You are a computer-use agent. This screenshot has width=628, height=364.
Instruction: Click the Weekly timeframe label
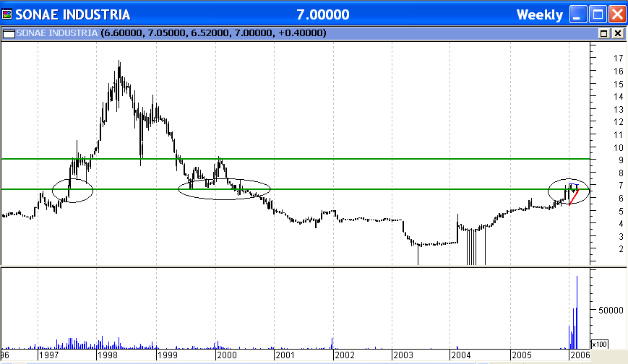click(x=540, y=15)
